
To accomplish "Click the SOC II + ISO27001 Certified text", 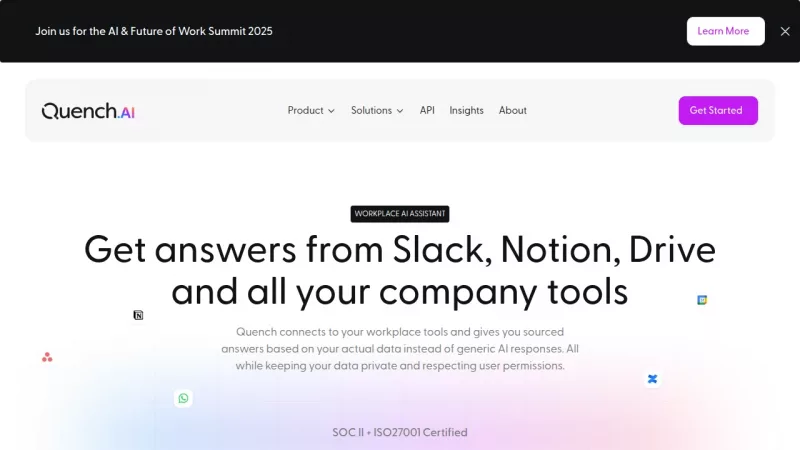I will click(400, 433).
